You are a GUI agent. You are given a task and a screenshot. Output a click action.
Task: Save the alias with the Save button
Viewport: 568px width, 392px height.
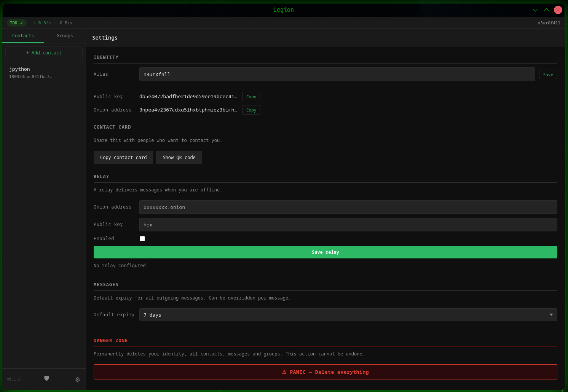pos(548,75)
